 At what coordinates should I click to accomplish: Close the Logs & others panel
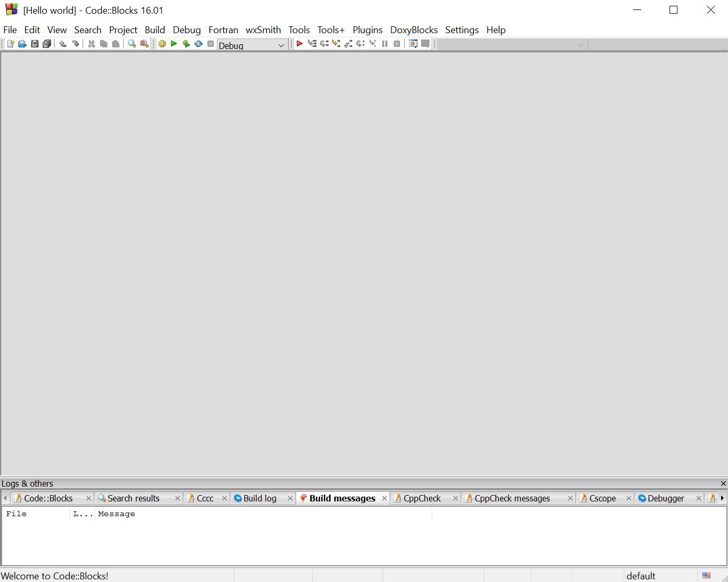(x=723, y=484)
